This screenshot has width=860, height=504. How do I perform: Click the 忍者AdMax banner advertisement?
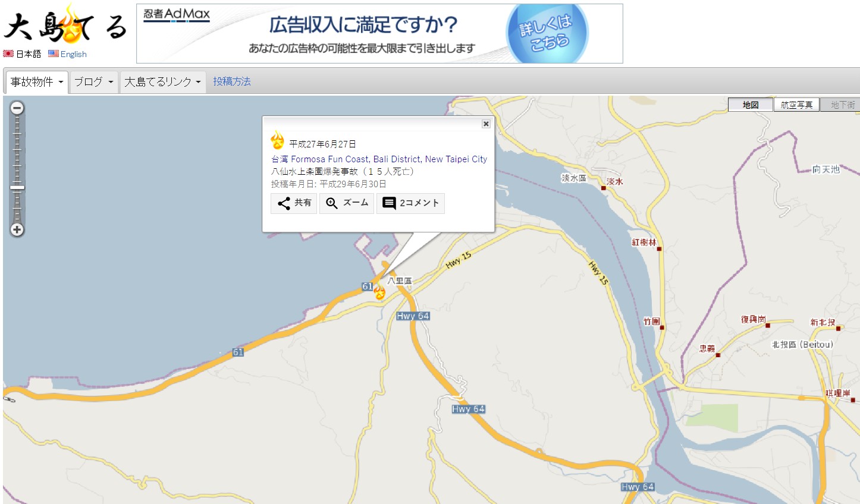pos(379,33)
